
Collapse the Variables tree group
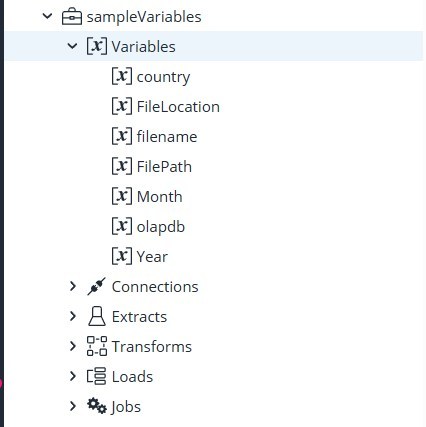(72, 46)
